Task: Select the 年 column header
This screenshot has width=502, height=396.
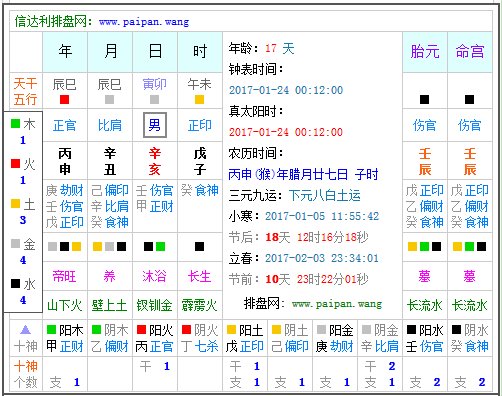Action: (x=65, y=52)
